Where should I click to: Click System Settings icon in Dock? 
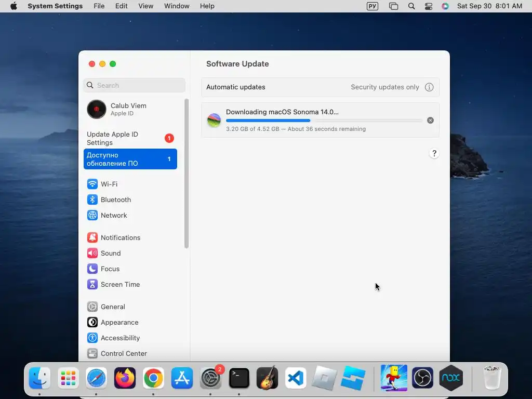(x=210, y=378)
